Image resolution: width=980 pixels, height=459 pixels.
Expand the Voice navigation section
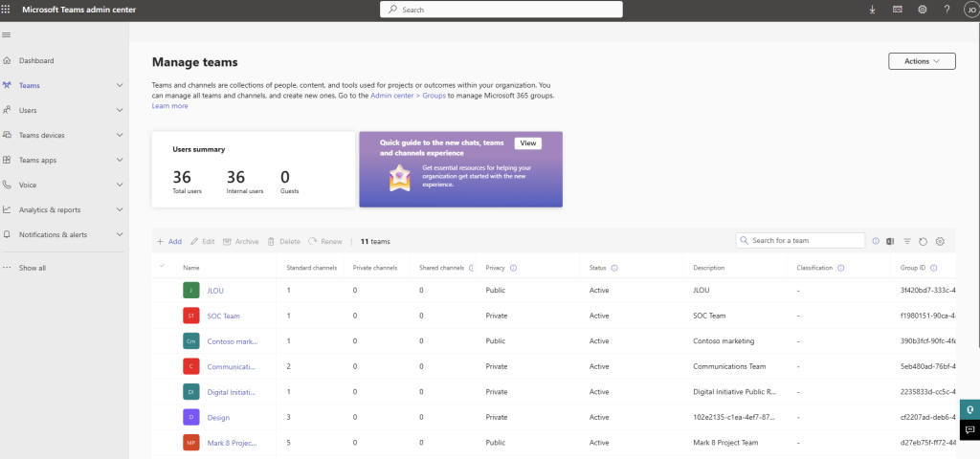click(x=120, y=185)
